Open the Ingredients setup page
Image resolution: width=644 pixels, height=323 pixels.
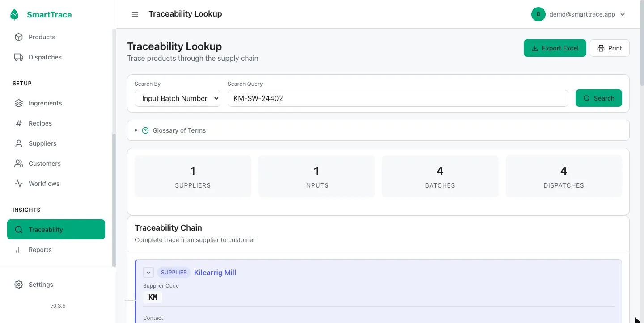tap(56, 103)
